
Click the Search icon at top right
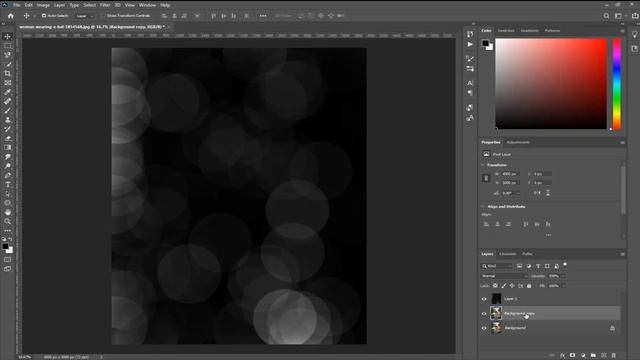(x=606, y=16)
